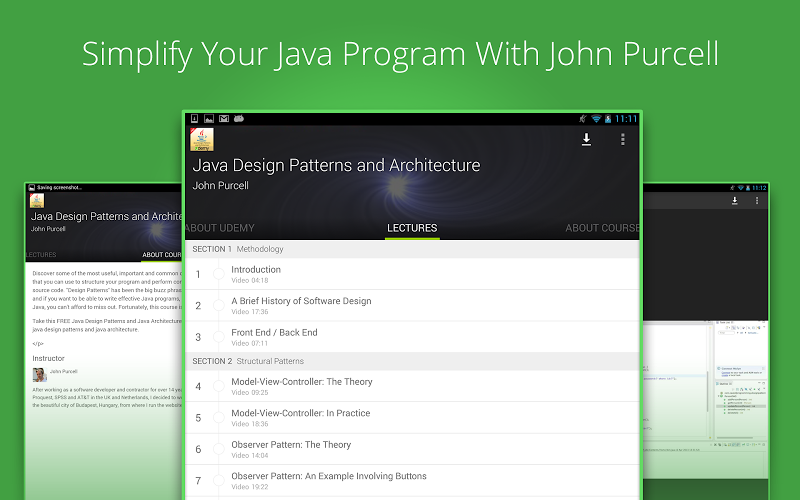Screen dimensions: 800x500
Task: Tap the download icon in center screen header
Action: 586,140
